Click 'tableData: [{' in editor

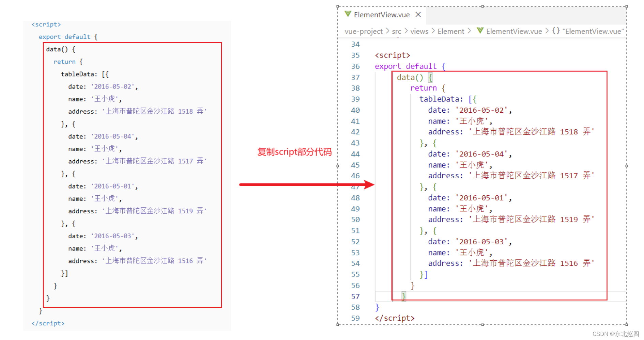pos(448,99)
